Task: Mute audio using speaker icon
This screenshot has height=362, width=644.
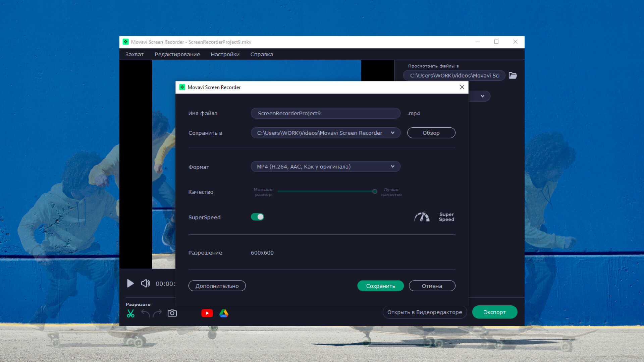Action: pos(145,284)
